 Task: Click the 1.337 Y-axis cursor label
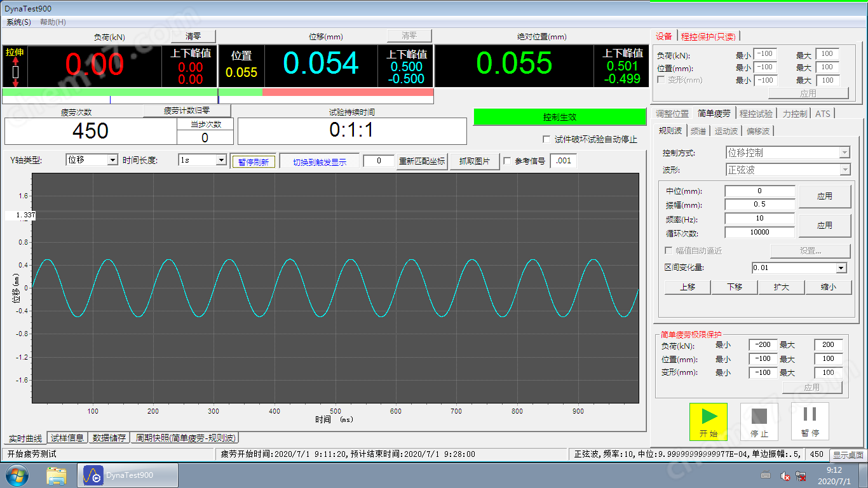click(x=20, y=215)
